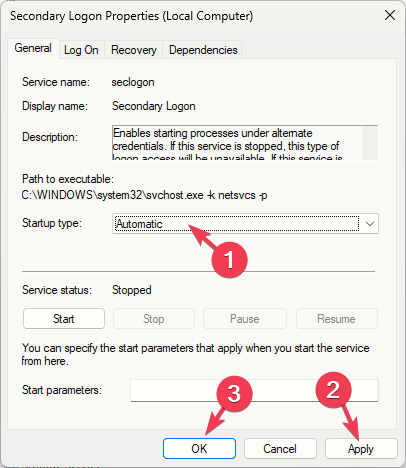Click the red annotation circle numbered 3
This screenshot has width=406, height=468.
234,394
